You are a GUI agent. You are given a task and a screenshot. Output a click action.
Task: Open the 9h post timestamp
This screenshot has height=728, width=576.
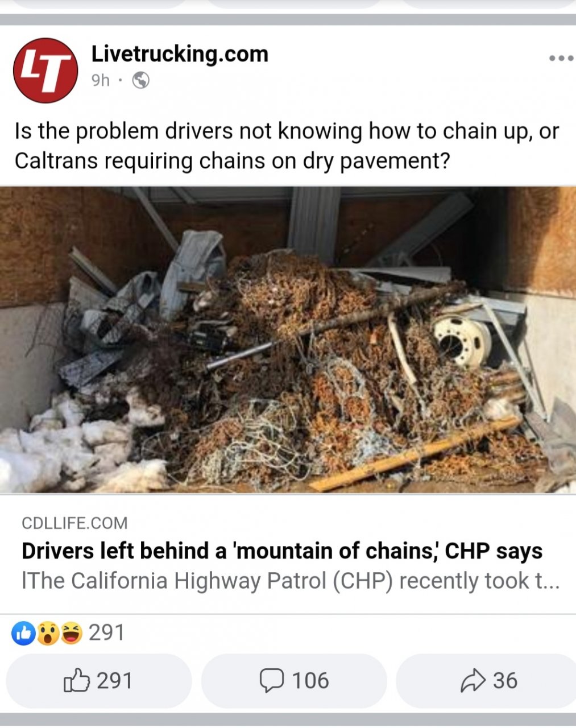click(101, 81)
